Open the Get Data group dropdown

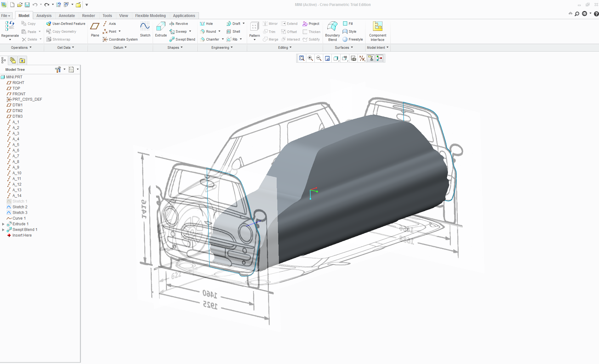(x=65, y=48)
